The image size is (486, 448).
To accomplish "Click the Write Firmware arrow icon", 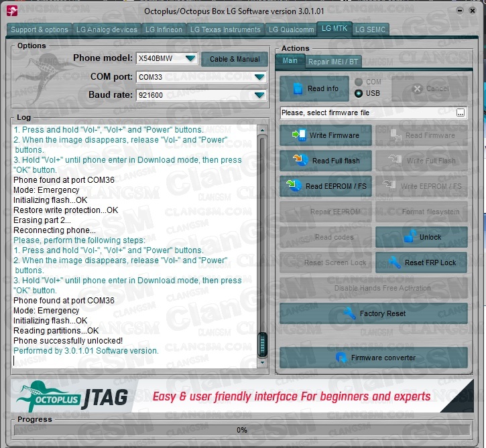I will click(x=299, y=135).
